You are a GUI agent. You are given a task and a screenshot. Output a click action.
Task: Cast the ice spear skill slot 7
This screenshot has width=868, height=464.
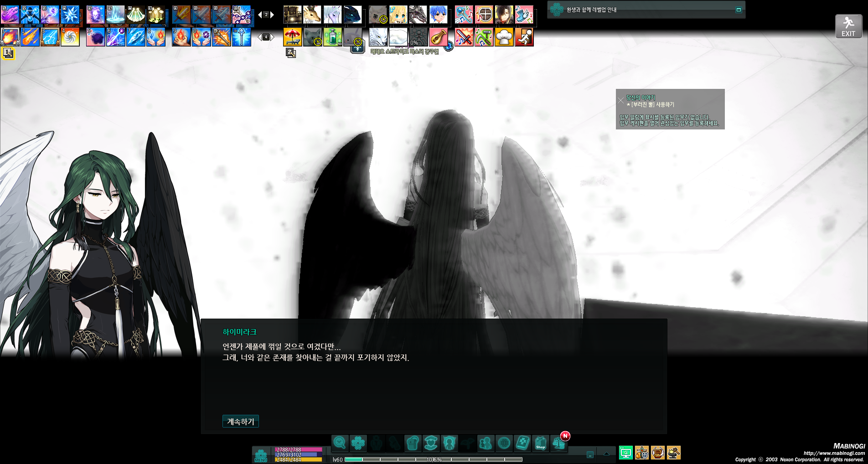point(136,37)
